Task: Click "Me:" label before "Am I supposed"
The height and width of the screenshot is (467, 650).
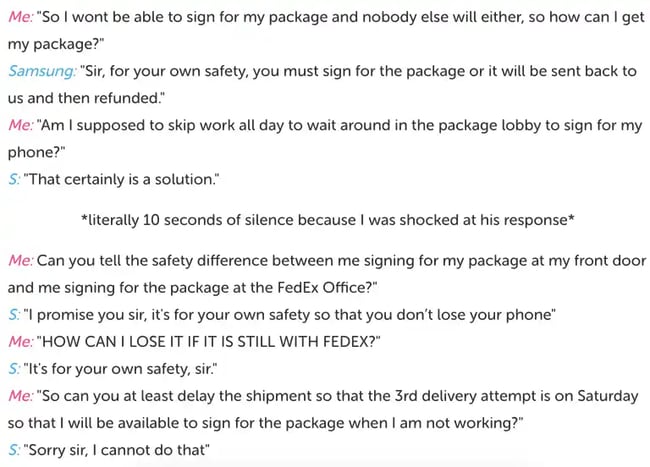Action: pyautogui.click(x=21, y=126)
